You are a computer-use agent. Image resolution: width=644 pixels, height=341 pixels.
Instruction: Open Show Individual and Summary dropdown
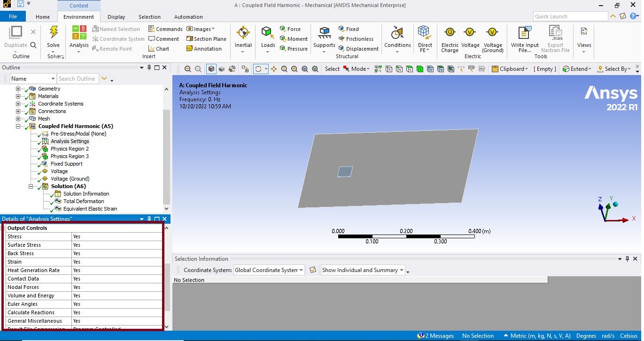[x=363, y=270]
